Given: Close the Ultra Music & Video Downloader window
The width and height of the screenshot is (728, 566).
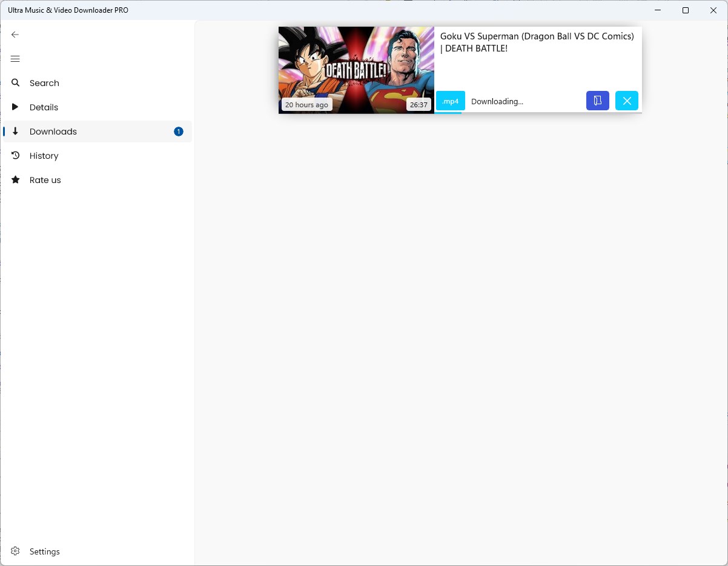Looking at the screenshot, I should click(x=713, y=10).
